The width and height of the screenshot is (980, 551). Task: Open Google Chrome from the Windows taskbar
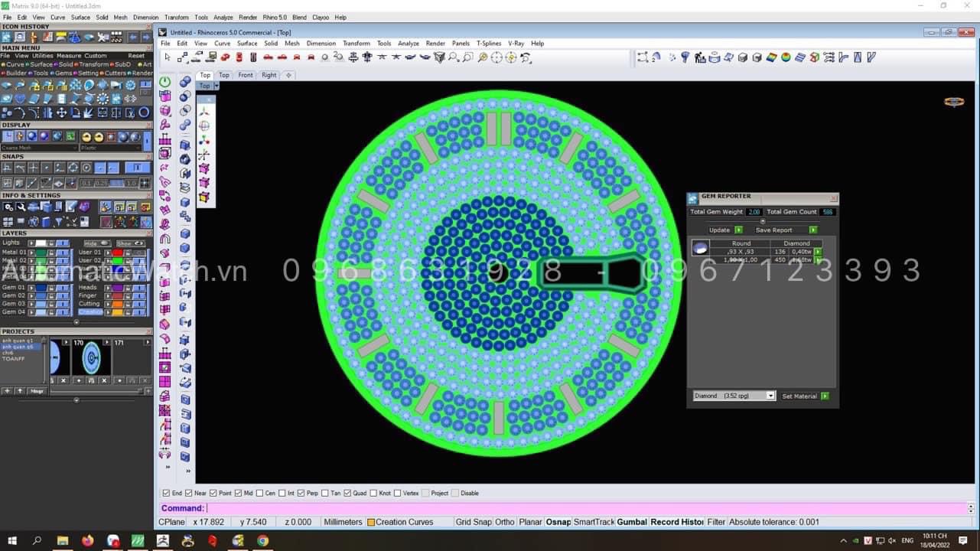click(262, 541)
